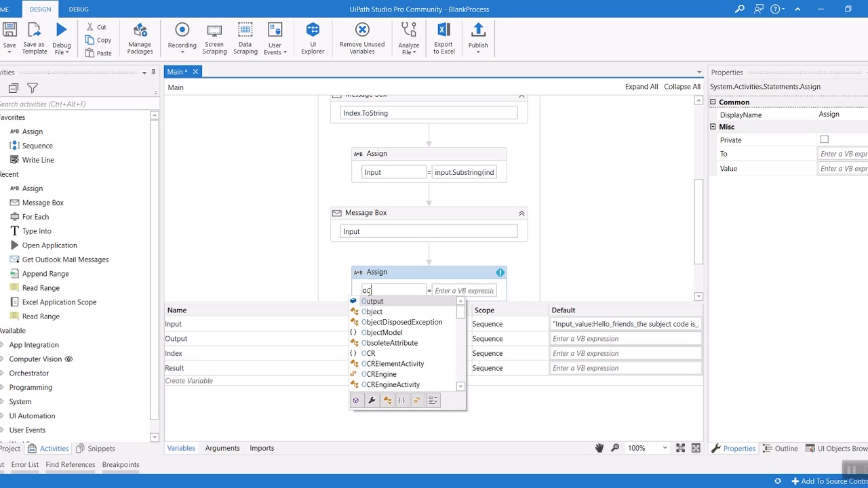Click filter funnel icon in Activities panel
868x488 pixels.
[32, 88]
